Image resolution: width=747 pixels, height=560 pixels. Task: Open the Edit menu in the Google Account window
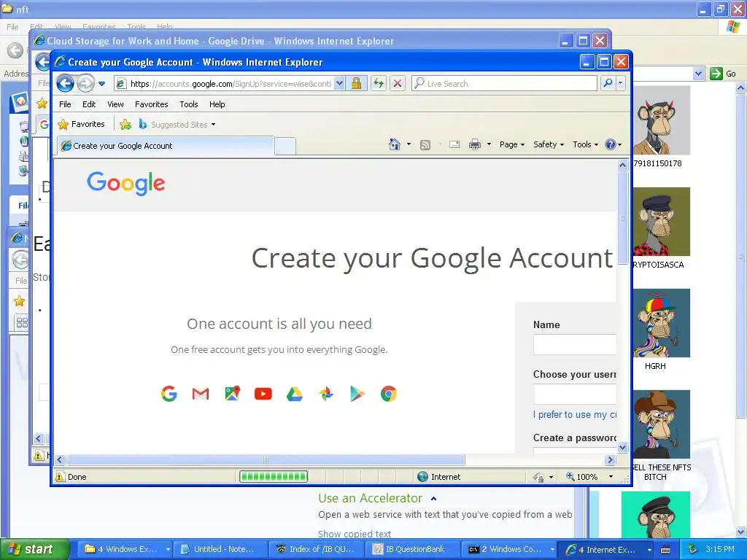coord(89,104)
